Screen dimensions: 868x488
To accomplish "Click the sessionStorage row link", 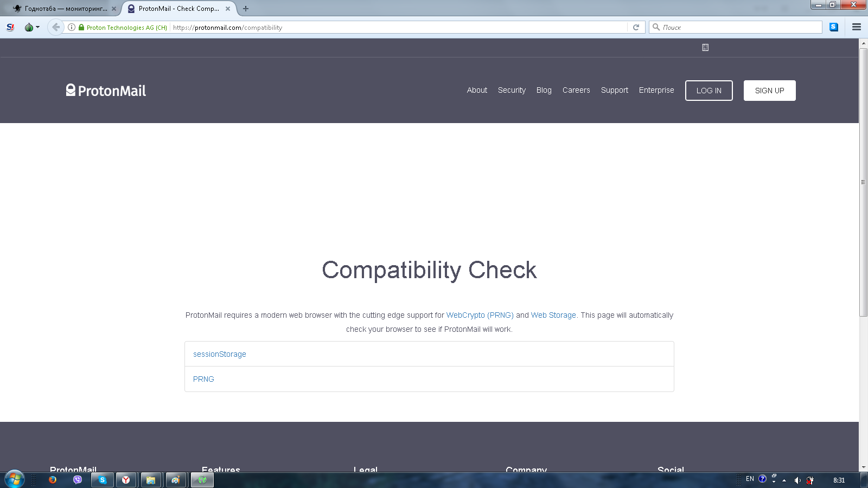I will (x=220, y=354).
